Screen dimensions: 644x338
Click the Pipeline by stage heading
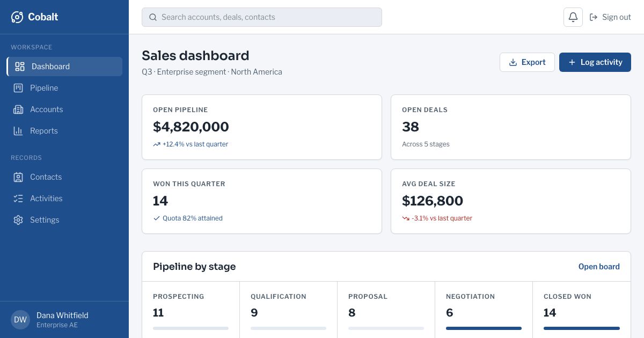[194, 267]
